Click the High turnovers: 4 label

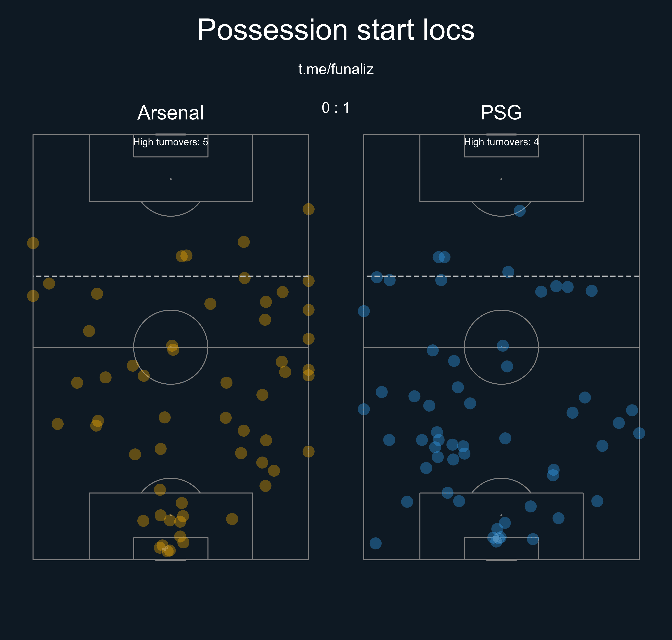pyautogui.click(x=501, y=142)
